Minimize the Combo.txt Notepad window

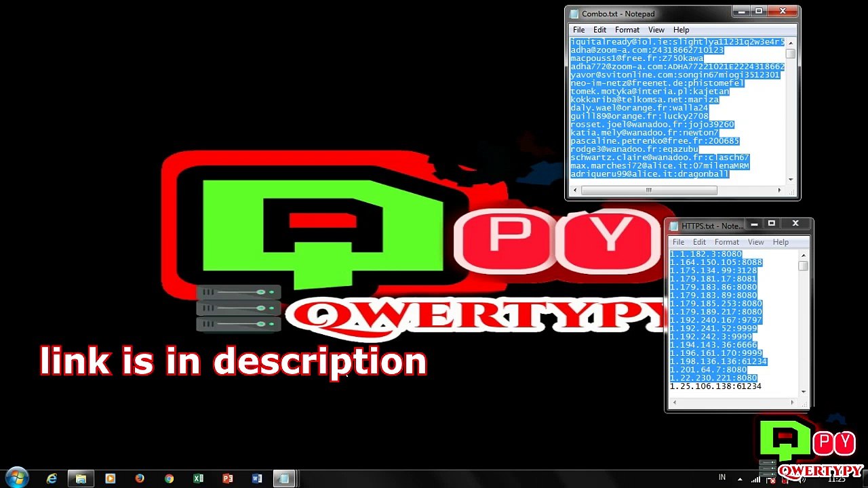click(742, 12)
